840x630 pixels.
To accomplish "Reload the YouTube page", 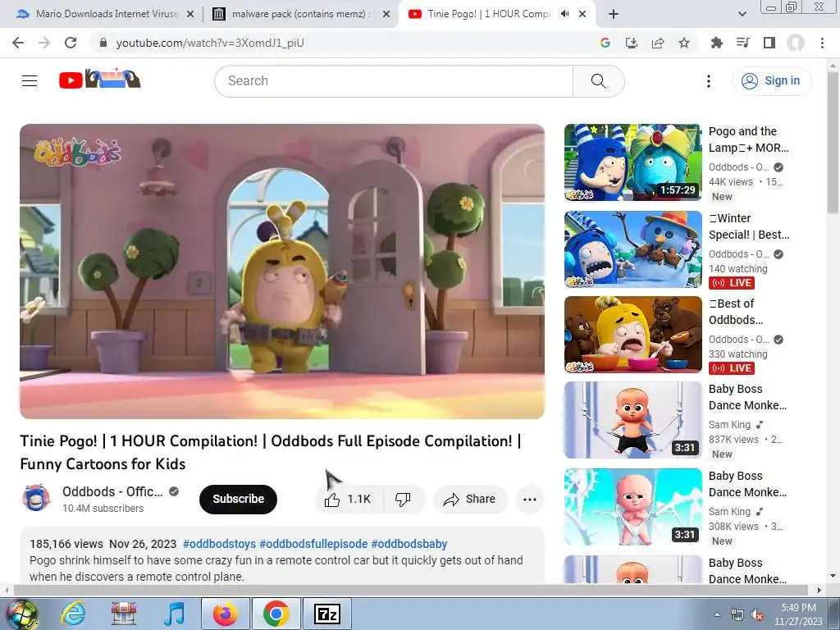I will coord(71,43).
